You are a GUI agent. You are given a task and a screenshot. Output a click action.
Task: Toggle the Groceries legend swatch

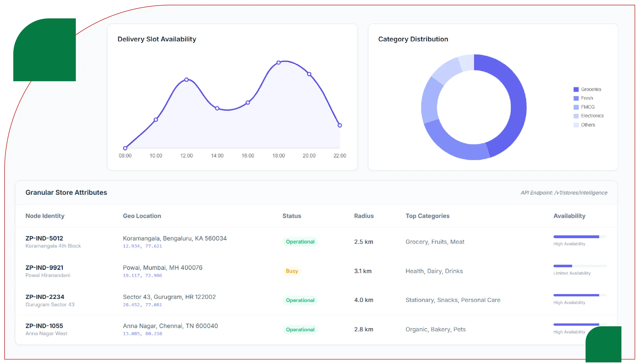pos(576,89)
